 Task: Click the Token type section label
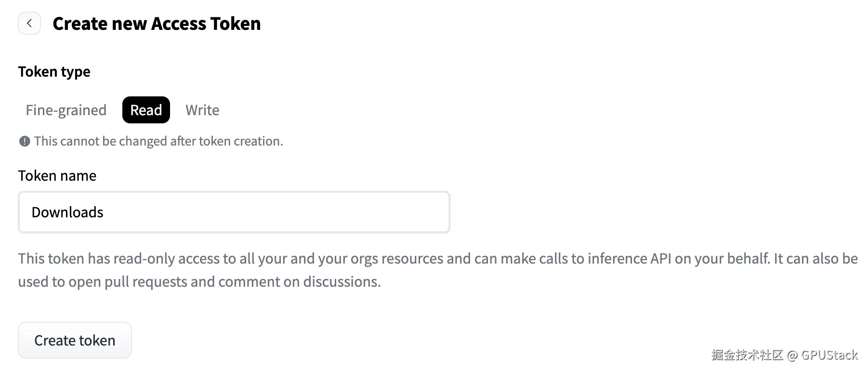pos(54,72)
